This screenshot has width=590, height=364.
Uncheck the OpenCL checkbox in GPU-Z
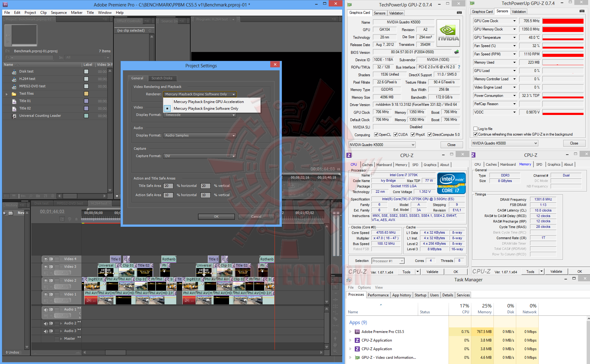coord(376,135)
